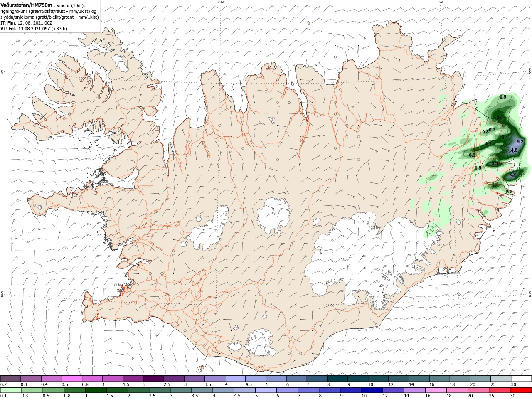Select dark green 1 swatch in bottom legend
Viewport: 532px width, 399px height.
[96, 390]
